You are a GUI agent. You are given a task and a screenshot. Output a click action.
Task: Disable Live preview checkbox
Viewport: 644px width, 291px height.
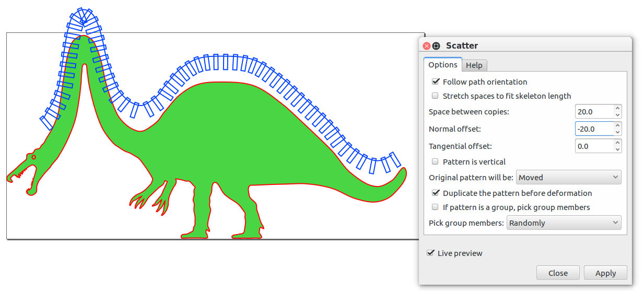coord(430,253)
